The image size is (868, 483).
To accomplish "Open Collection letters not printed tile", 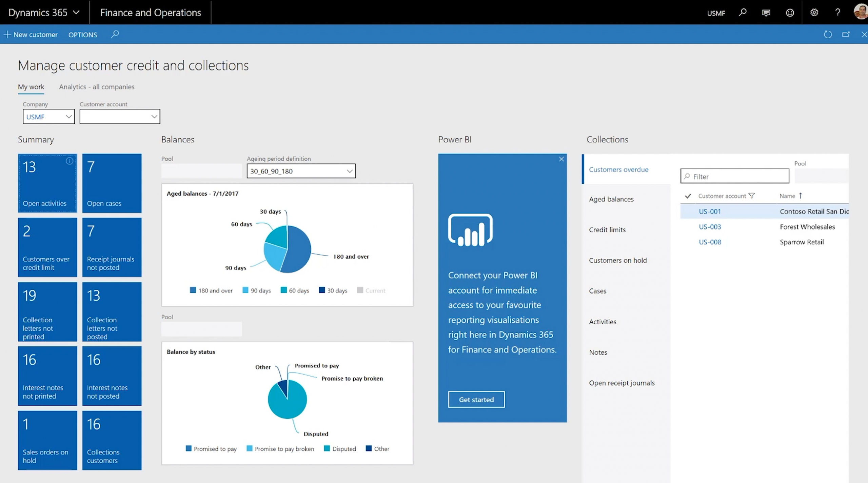I will point(47,312).
